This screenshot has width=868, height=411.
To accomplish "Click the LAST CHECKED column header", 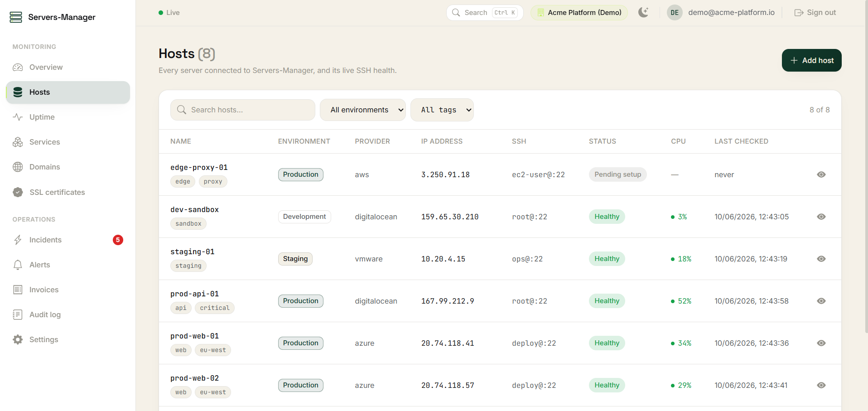I will click(x=741, y=141).
